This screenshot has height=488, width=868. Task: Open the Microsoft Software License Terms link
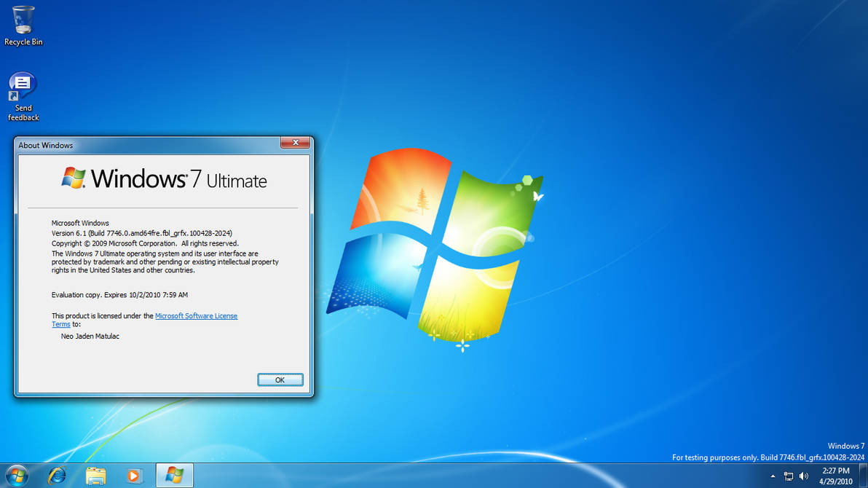(x=196, y=315)
